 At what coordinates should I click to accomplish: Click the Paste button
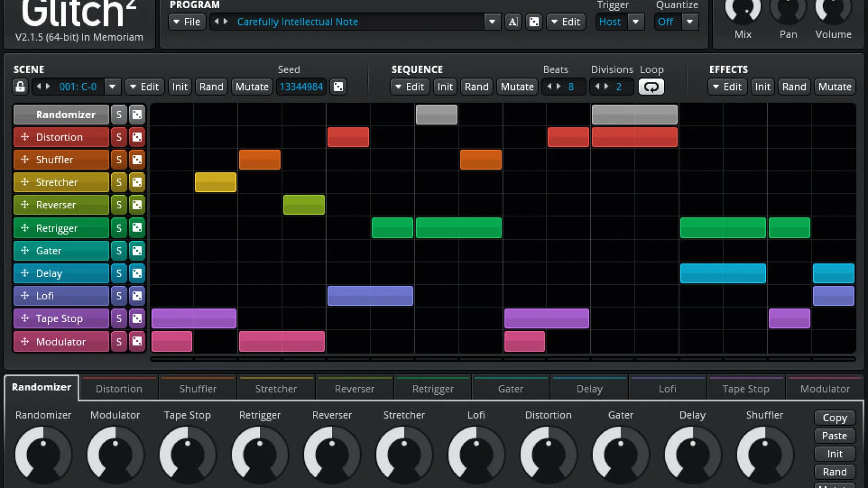(835, 435)
